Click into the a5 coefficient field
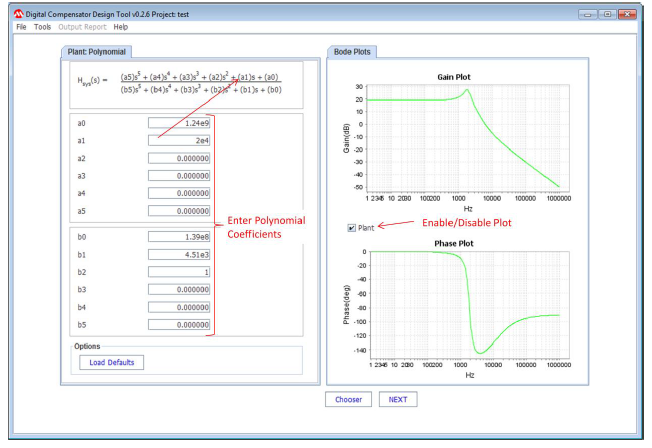The height and width of the screenshot is (448, 652). point(179,211)
